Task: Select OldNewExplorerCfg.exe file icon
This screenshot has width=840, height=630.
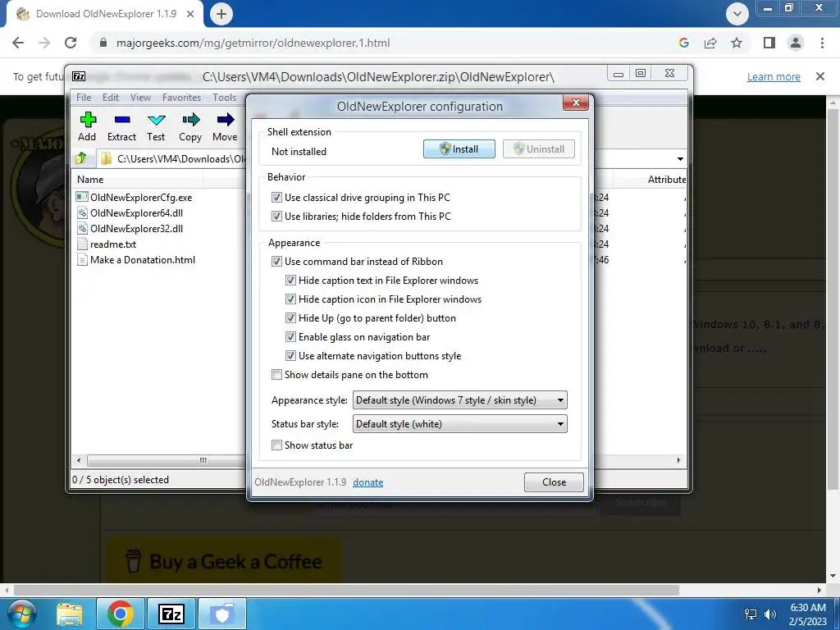Action: tap(82, 197)
